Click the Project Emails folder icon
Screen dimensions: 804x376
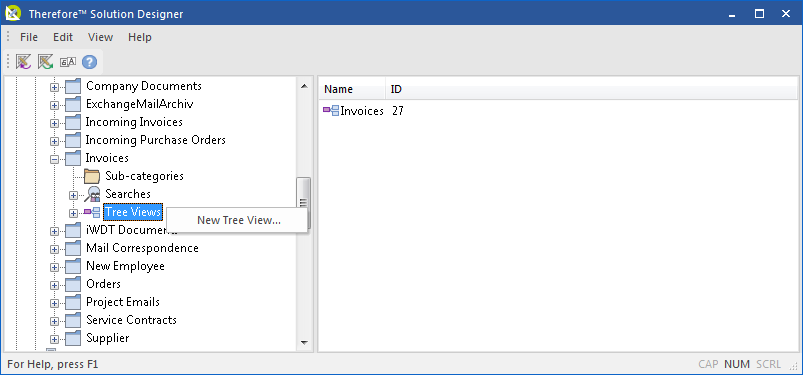73,302
